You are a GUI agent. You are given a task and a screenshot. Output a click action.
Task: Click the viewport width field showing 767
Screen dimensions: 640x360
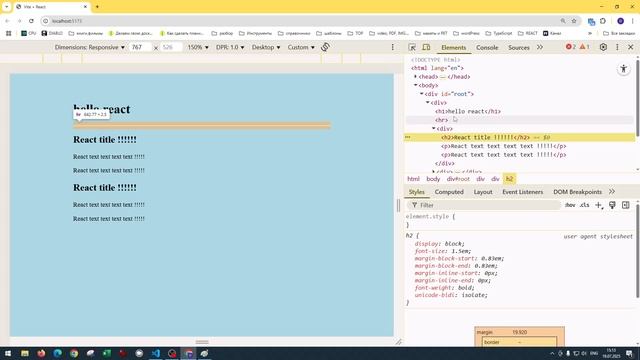(140, 47)
